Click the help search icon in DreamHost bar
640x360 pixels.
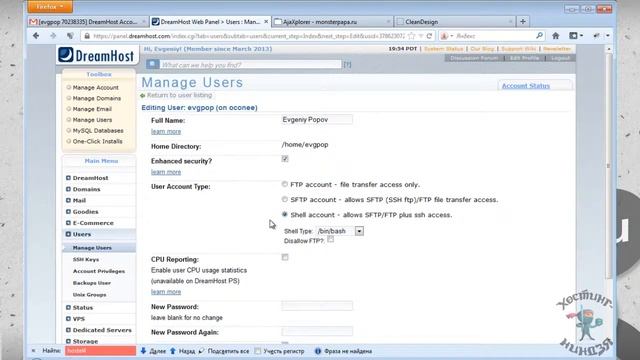153,64
